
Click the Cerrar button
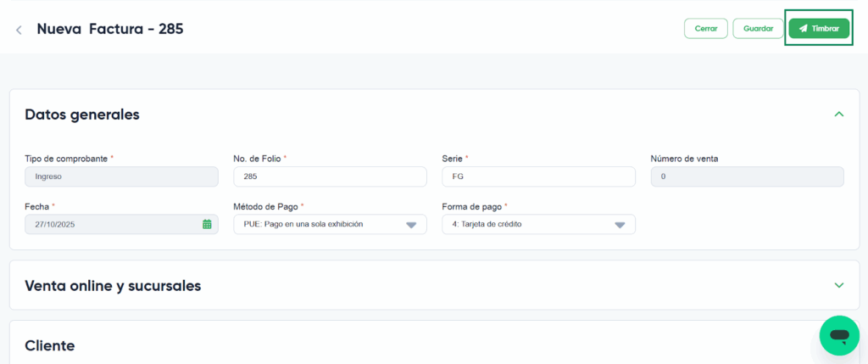705,29
